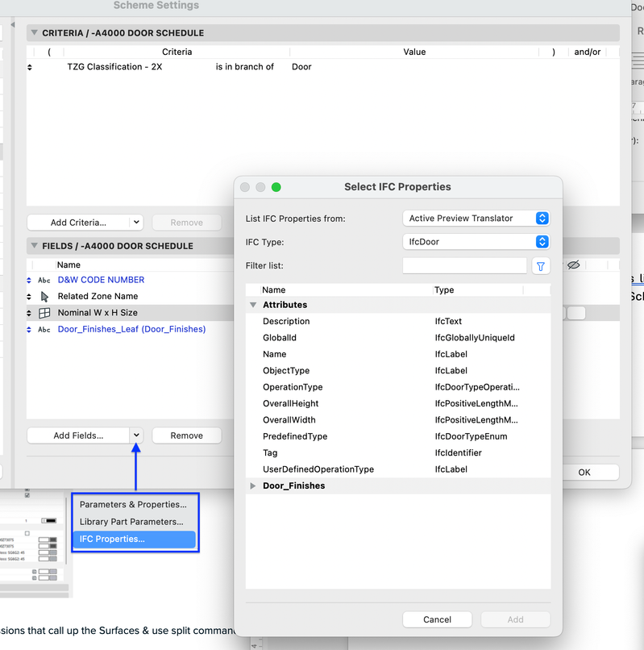Select the Description attribute row

pyautogui.click(x=398, y=321)
